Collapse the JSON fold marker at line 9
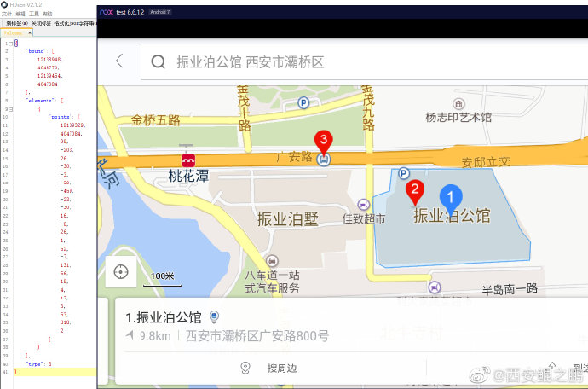 click(x=11, y=109)
